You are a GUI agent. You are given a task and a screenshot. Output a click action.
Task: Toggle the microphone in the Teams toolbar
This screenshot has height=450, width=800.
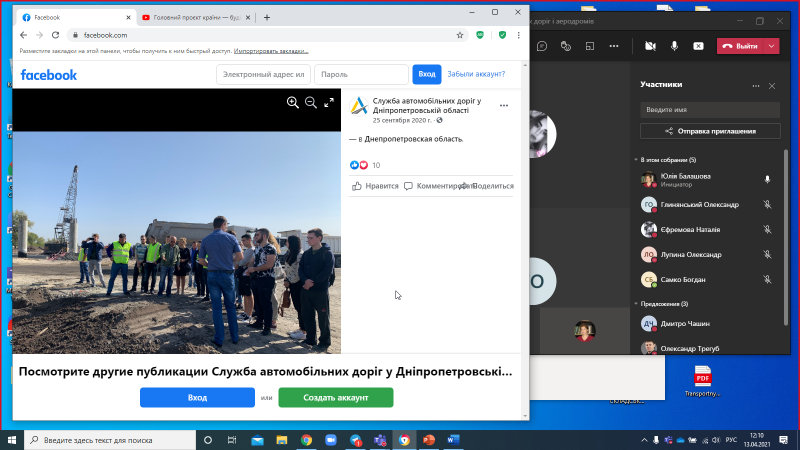click(x=674, y=46)
